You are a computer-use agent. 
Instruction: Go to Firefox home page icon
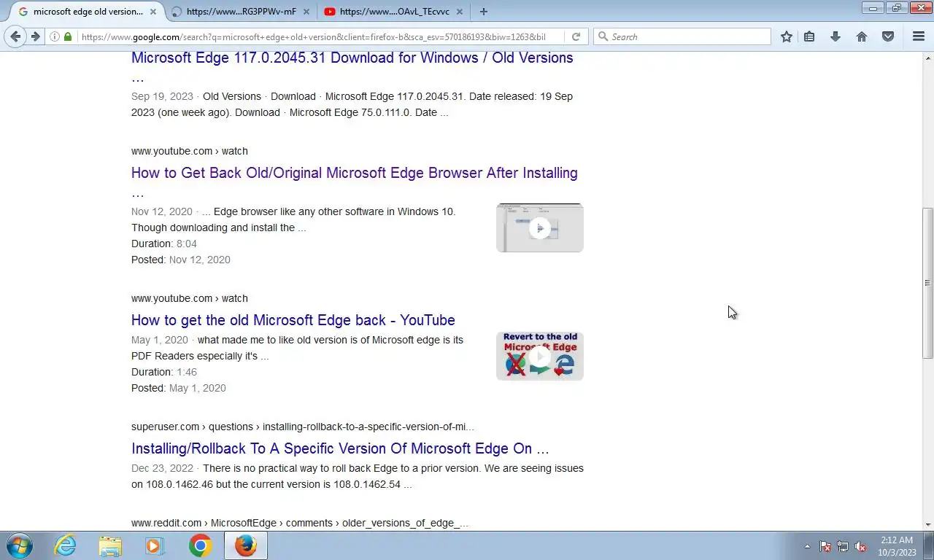coord(862,36)
